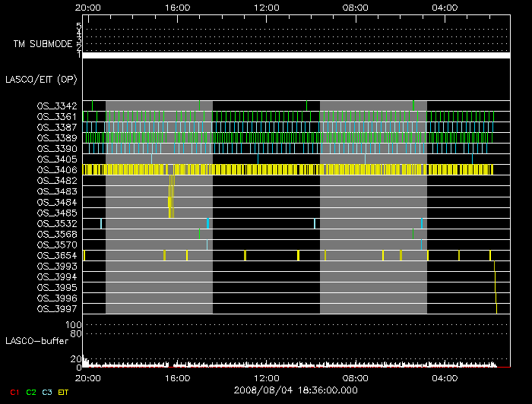The width and height of the screenshot is (532, 404).
Task: Click the OS_3532 row label
Action: 56,224
